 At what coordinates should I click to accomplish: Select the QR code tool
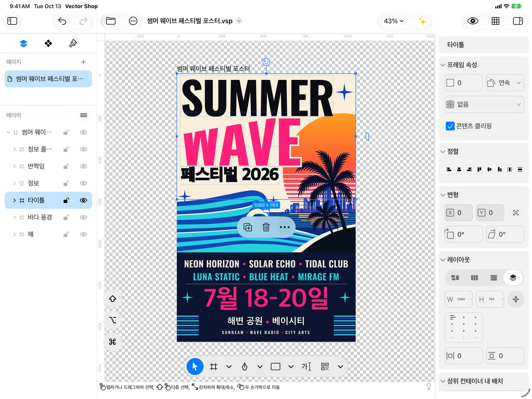[325, 367]
